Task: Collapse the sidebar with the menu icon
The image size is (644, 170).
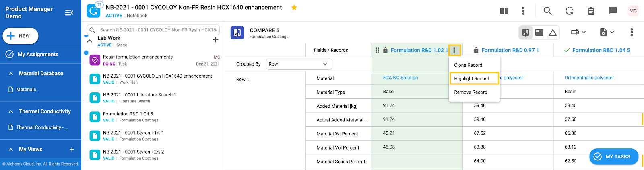Action: [69, 12]
